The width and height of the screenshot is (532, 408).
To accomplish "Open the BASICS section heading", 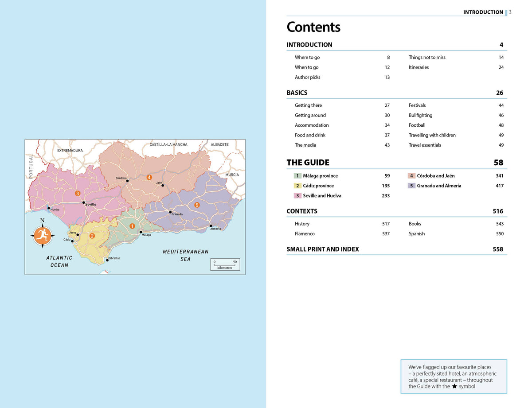I will pyautogui.click(x=297, y=93).
